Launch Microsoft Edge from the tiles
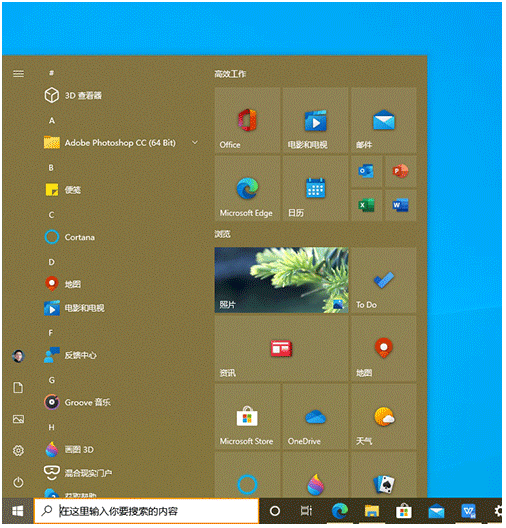 pyautogui.click(x=248, y=189)
